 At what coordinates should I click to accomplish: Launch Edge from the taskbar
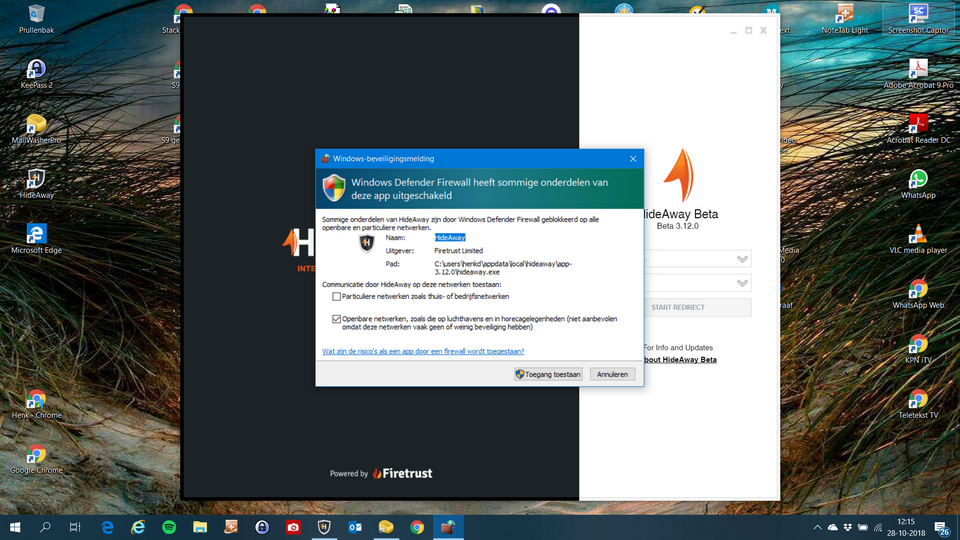(107, 527)
